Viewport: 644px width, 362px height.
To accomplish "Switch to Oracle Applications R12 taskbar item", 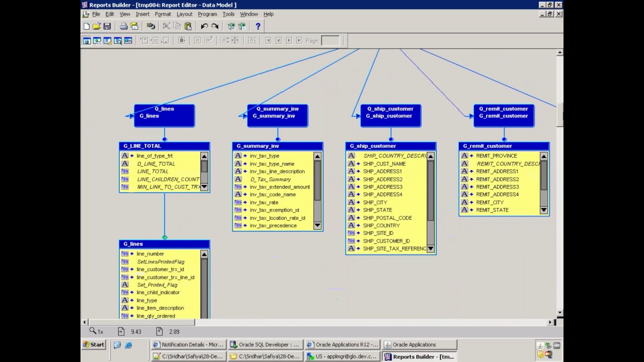I will (x=342, y=344).
